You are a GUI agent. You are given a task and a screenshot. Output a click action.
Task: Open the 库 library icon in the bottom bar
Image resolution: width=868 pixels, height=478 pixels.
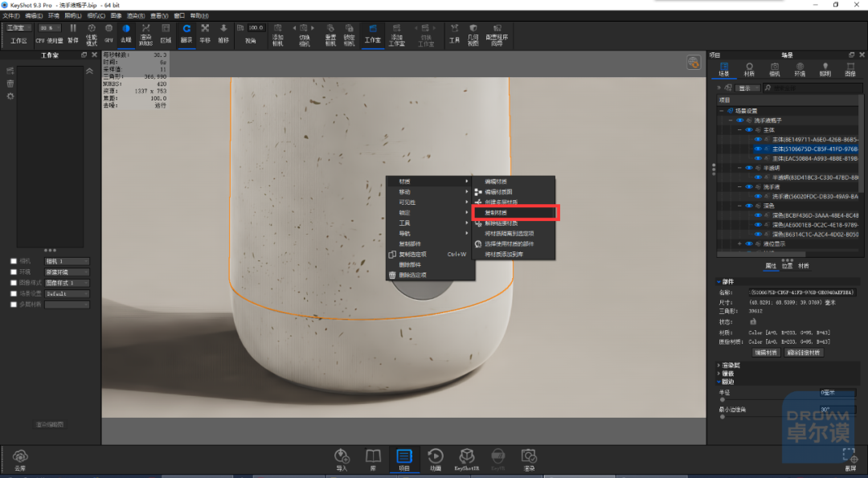[373, 460]
